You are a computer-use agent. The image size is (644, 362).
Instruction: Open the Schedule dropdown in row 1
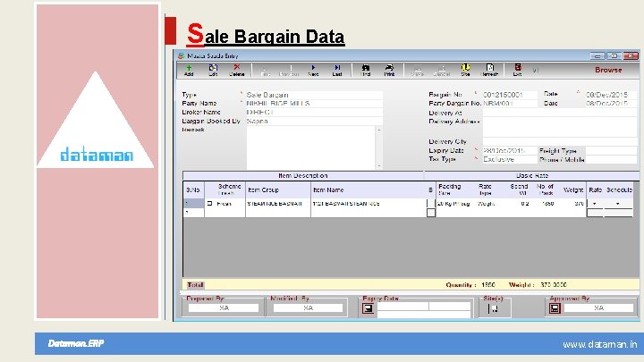[618, 204]
